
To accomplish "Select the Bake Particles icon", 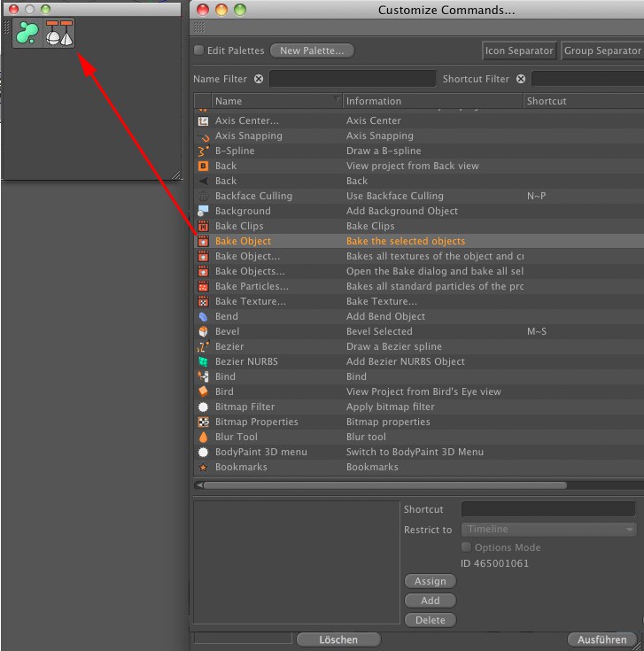I will [x=203, y=286].
